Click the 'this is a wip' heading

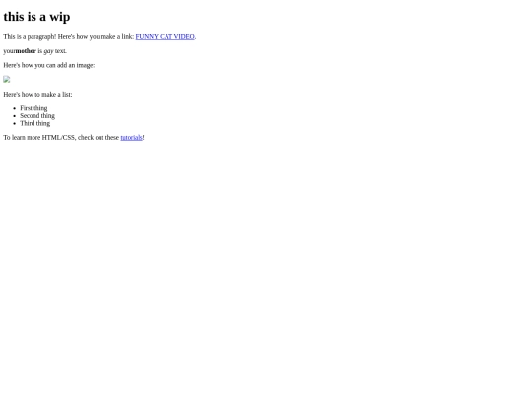point(36,17)
